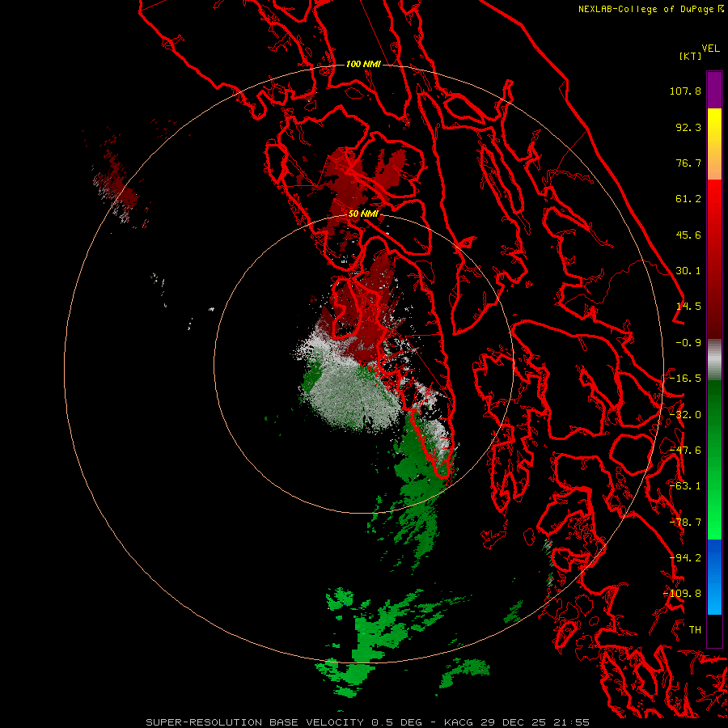The height and width of the screenshot is (728, 728).
Task: Click the -78.7 velocity scale value
Action: (x=685, y=523)
